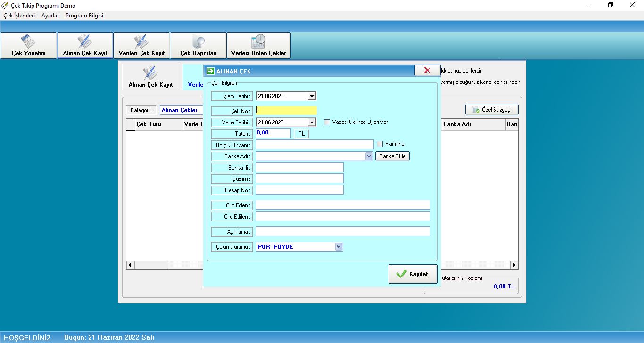Expand the Çekin Durumu dropdown
The width and height of the screenshot is (644, 343).
(x=339, y=247)
